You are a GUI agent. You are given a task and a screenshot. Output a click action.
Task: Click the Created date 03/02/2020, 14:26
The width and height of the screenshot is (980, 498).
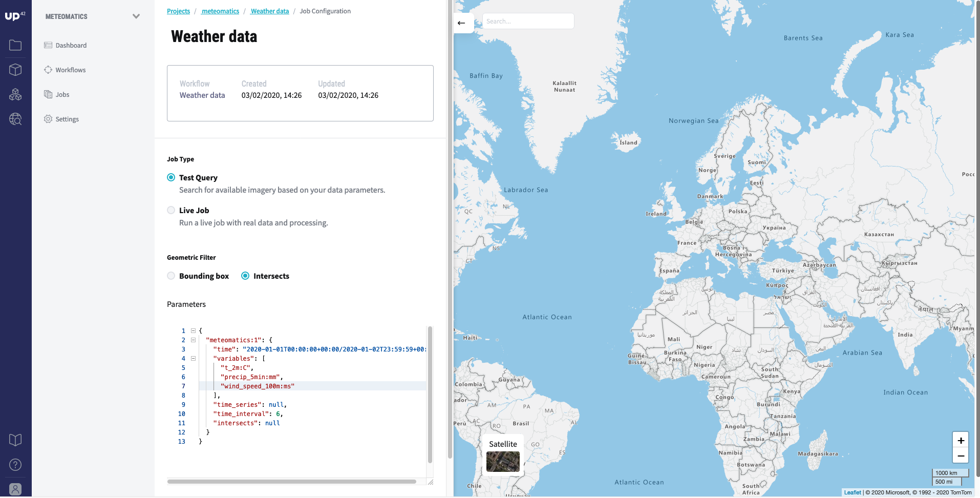click(x=271, y=95)
